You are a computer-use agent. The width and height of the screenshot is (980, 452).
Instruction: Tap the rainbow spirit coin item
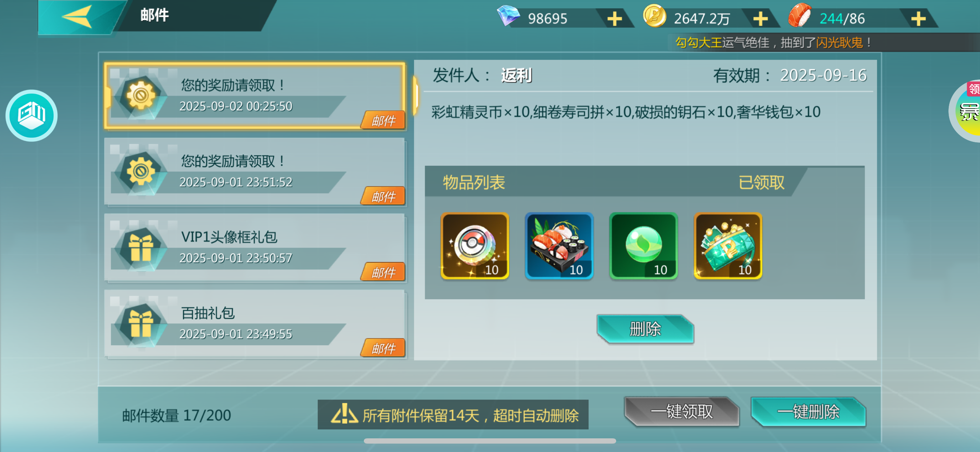click(x=475, y=246)
